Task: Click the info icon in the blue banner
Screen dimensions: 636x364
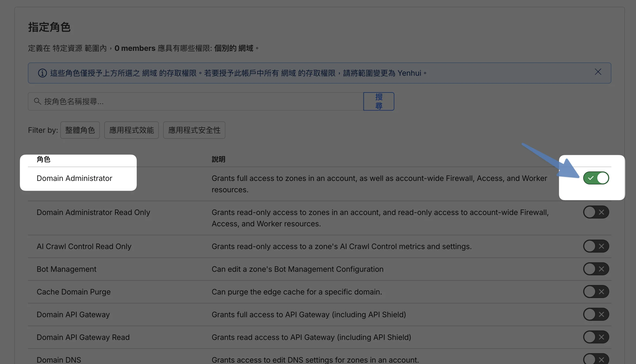Action: coord(42,73)
